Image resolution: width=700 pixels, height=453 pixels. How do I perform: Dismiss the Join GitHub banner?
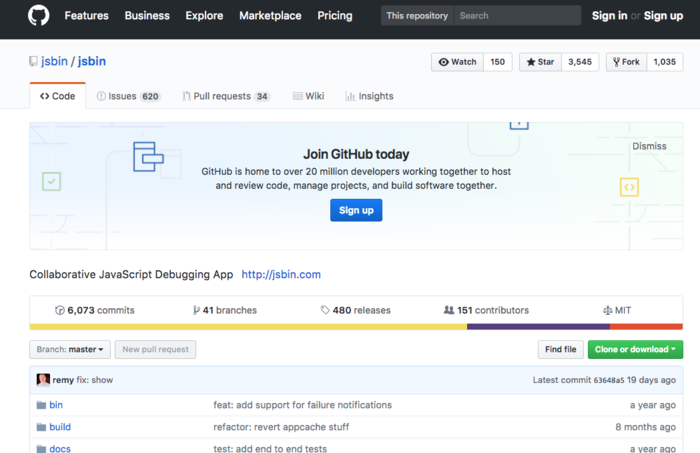coord(649,146)
